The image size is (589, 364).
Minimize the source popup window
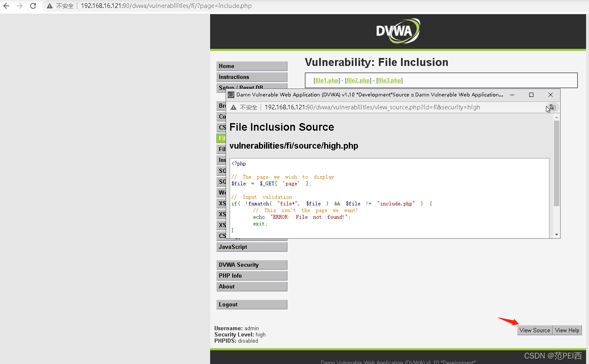tap(512, 95)
